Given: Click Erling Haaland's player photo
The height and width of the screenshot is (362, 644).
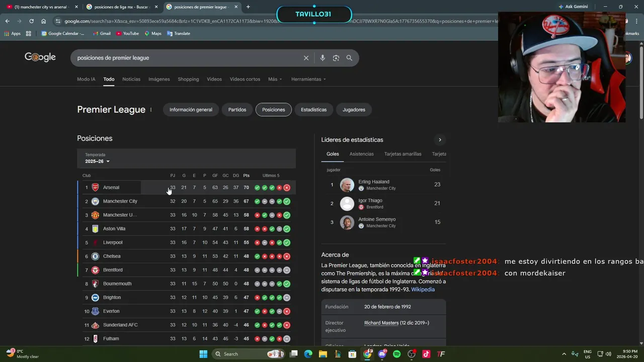Looking at the screenshot, I should [x=347, y=185].
